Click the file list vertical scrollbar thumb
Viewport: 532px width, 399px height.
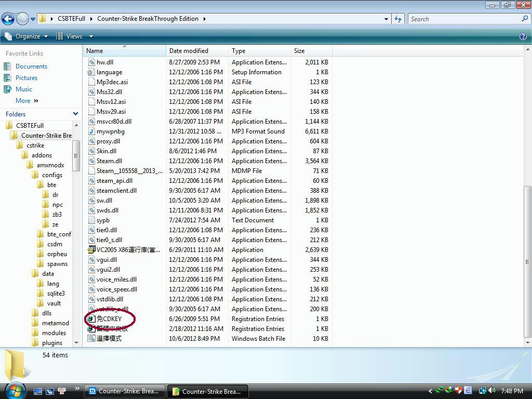tap(527, 262)
